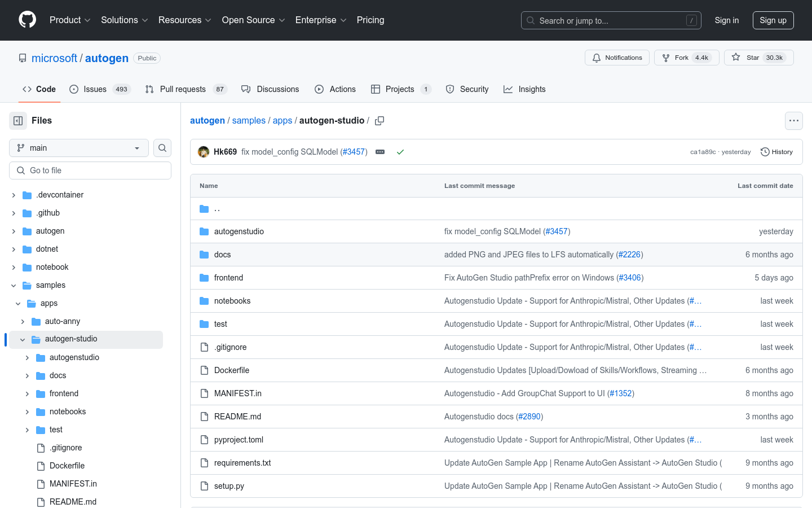
Task: Switch to the Issues tab
Action: [100, 89]
